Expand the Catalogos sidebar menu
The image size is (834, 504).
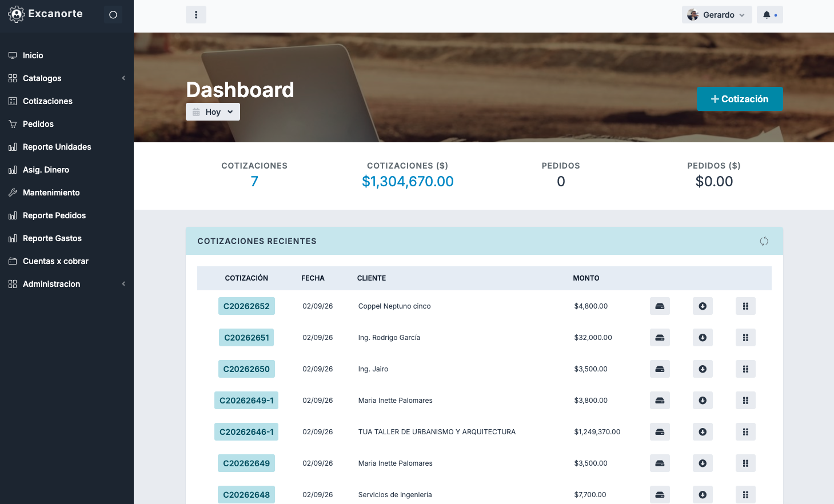[x=67, y=78]
